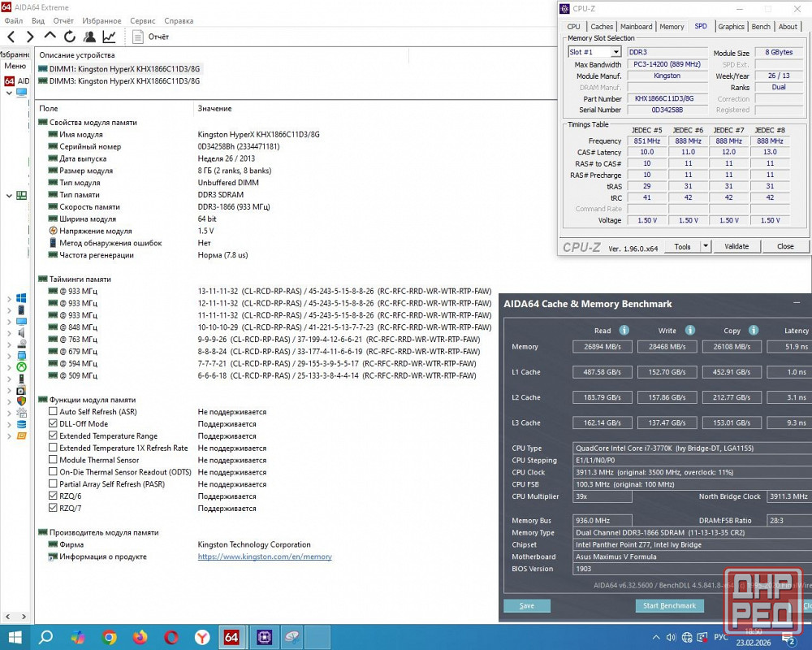Click the Write column info icon
Viewport: 812px width, 650px height.
pyautogui.click(x=689, y=331)
